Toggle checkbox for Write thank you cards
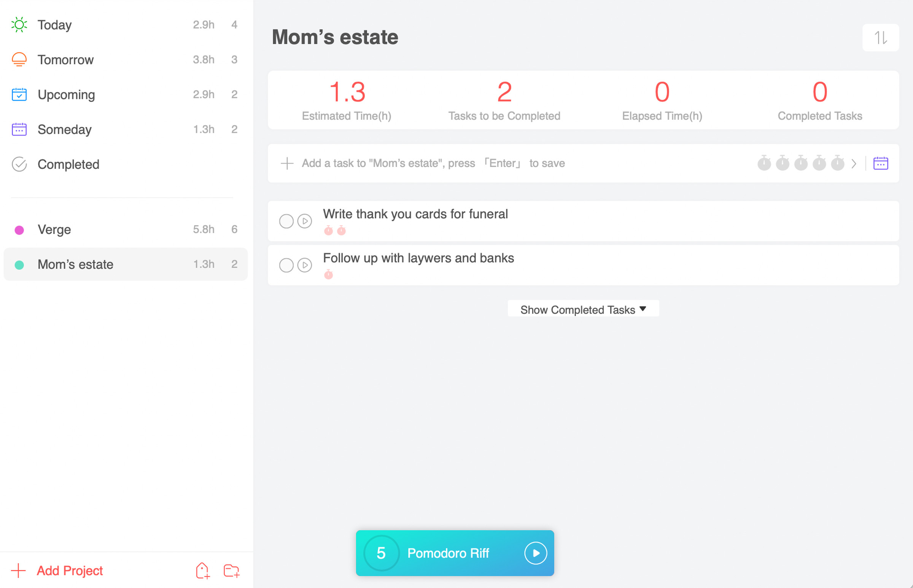 pos(287,221)
